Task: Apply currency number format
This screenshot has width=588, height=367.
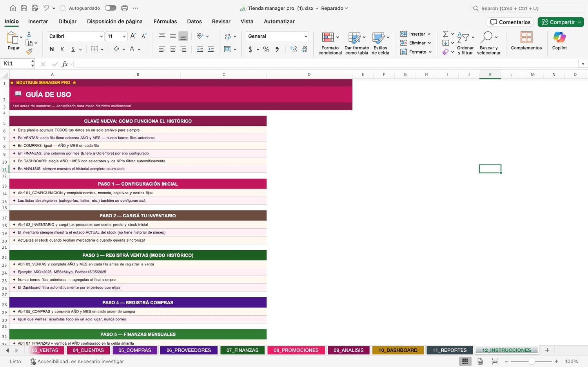Action: click(250, 49)
